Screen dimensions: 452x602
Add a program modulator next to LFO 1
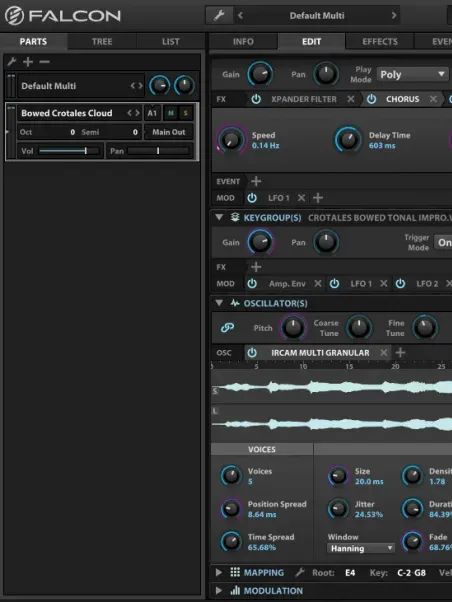(x=318, y=198)
